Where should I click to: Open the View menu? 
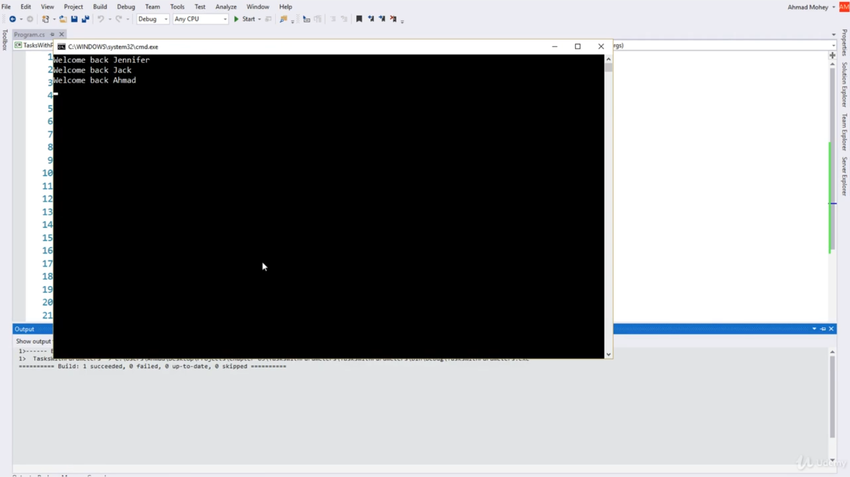tap(47, 7)
